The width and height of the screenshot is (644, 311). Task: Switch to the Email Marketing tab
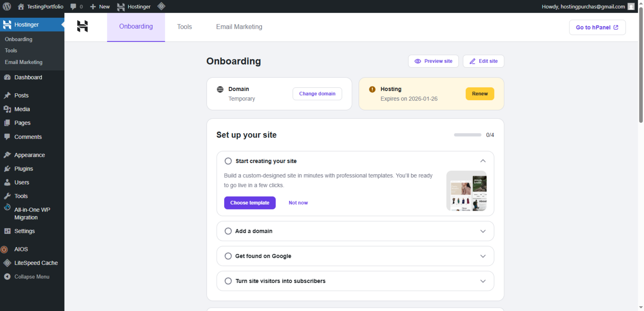coord(239,27)
